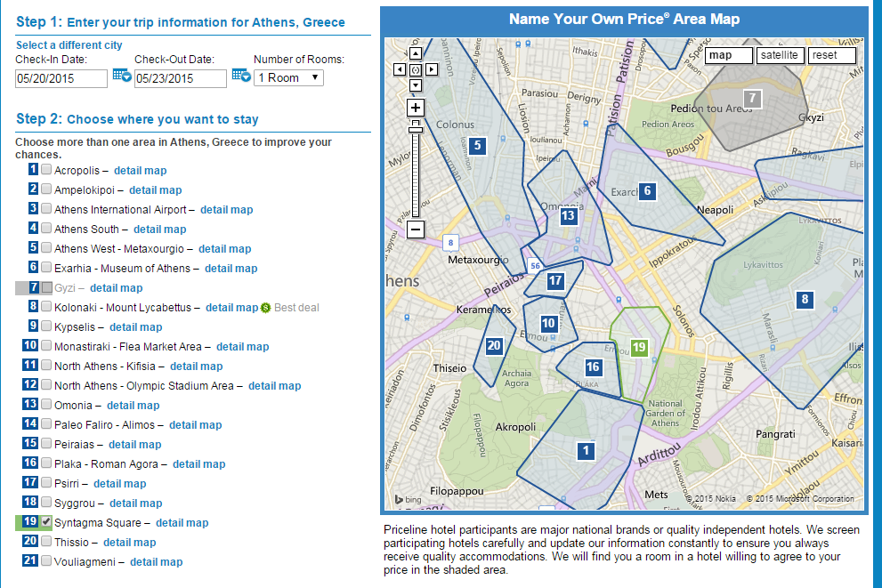
Task: Click the number 19 badge beside Syntagma Square
Action: click(30, 521)
